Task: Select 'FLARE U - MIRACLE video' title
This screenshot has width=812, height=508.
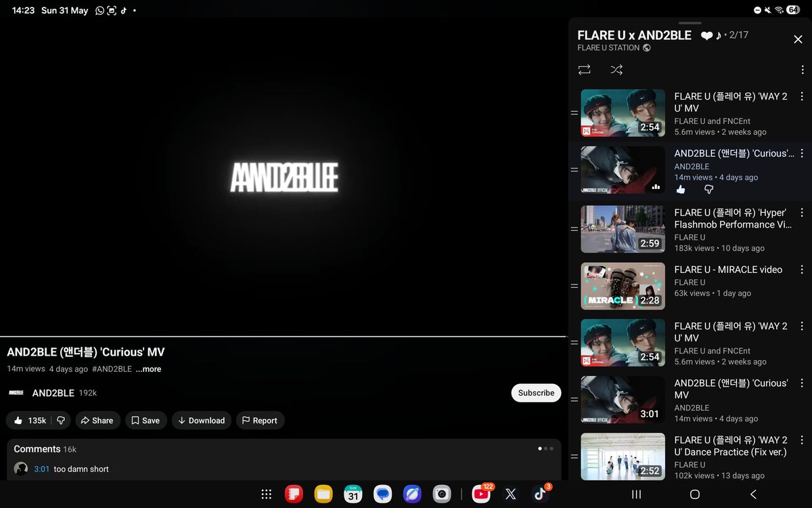Action: pos(728,270)
